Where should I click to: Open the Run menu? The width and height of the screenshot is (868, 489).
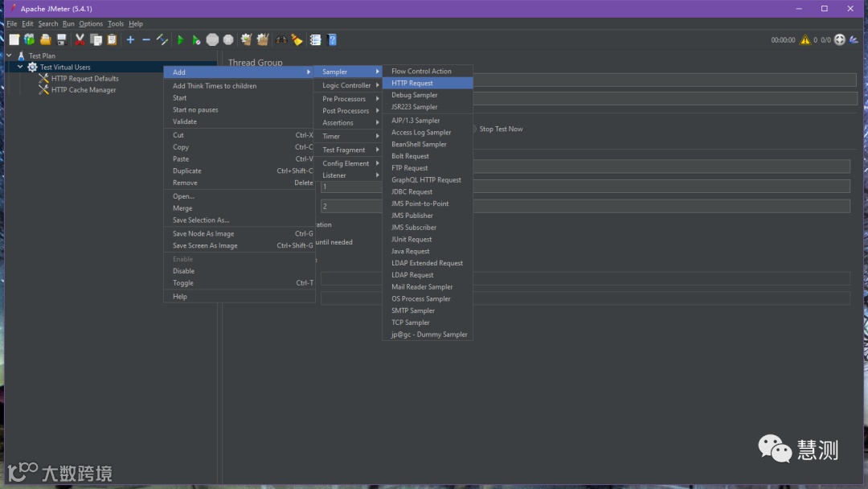[68, 24]
